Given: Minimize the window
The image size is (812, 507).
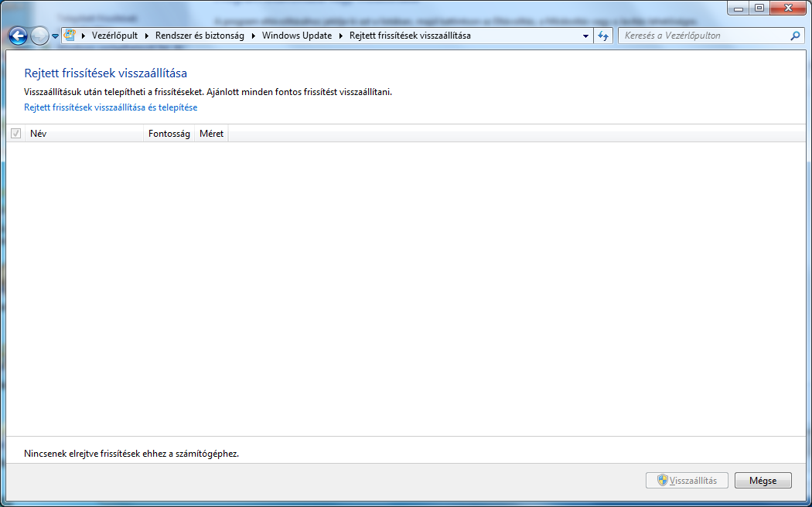Looking at the screenshot, I should (x=739, y=9).
